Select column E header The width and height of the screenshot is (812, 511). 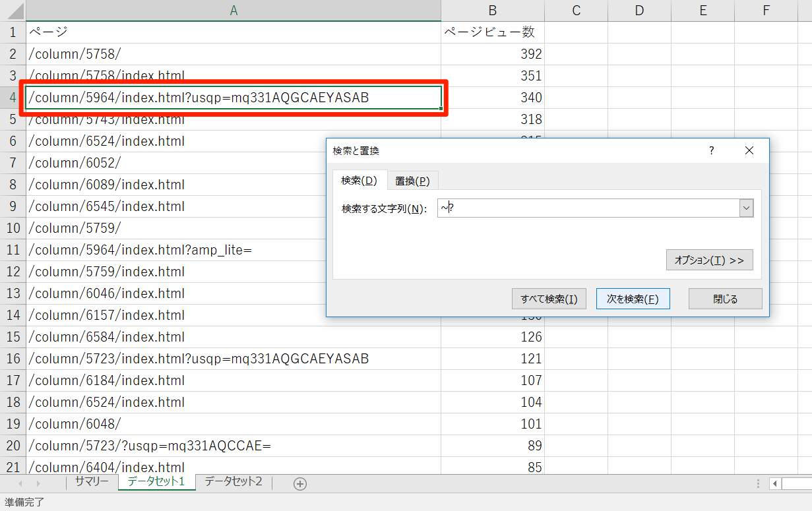pos(703,11)
